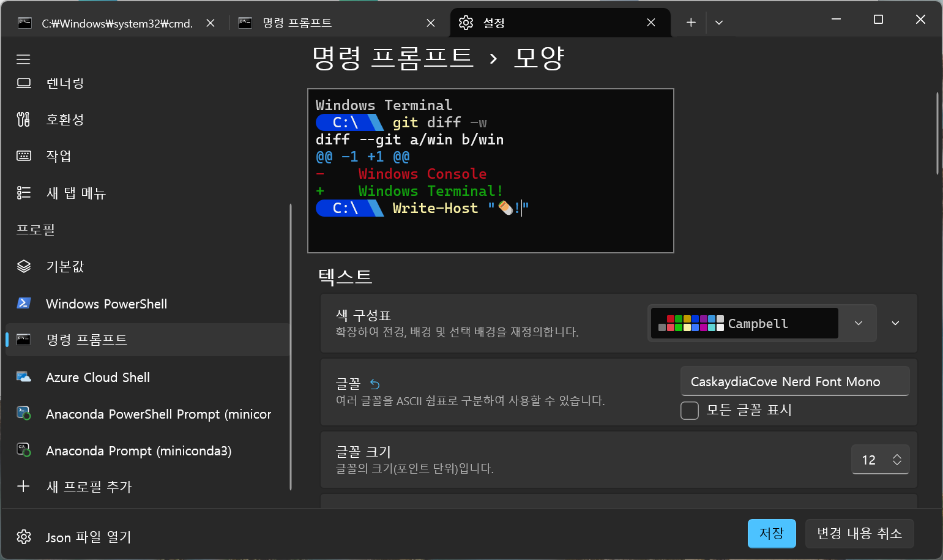Open the 호환성 settings page
Screen dimensions: 943x560
tap(147, 119)
